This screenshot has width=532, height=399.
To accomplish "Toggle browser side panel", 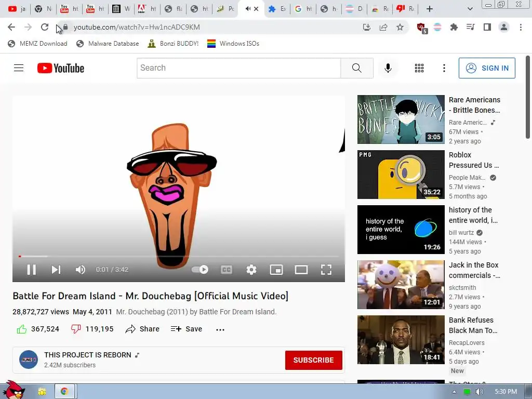I will tap(487, 27).
